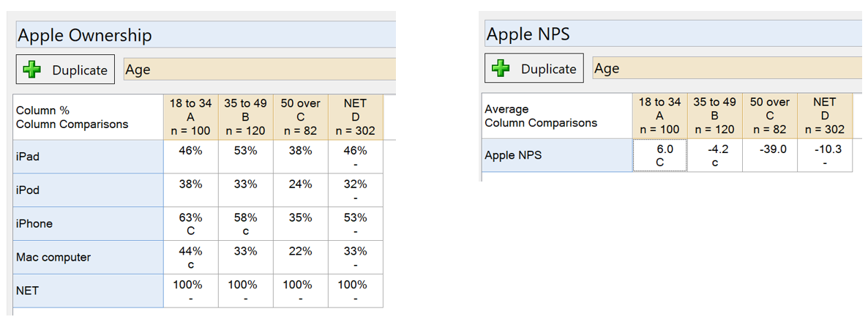
Task: Click Duplicate button under Apple Ownership
Action: click(65, 70)
